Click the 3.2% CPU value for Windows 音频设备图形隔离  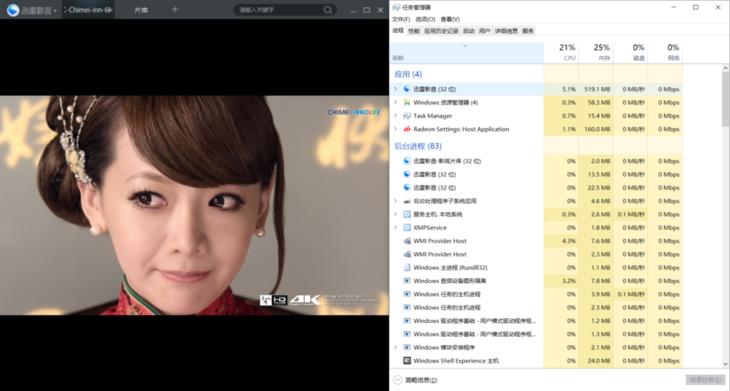point(569,281)
